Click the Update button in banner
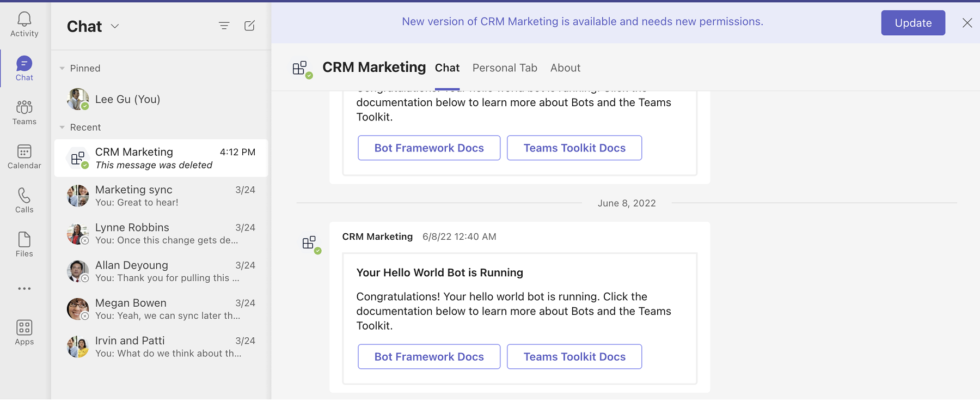The width and height of the screenshot is (980, 401). pyautogui.click(x=913, y=23)
